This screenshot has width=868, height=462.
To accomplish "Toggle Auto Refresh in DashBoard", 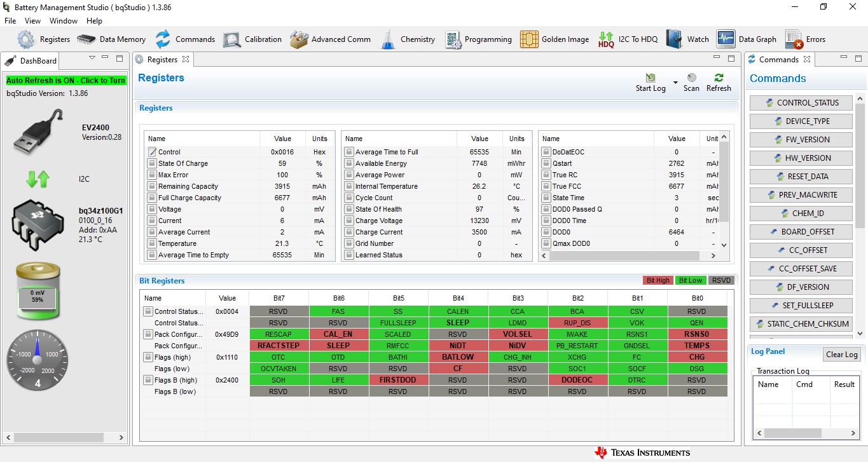I will (66, 81).
